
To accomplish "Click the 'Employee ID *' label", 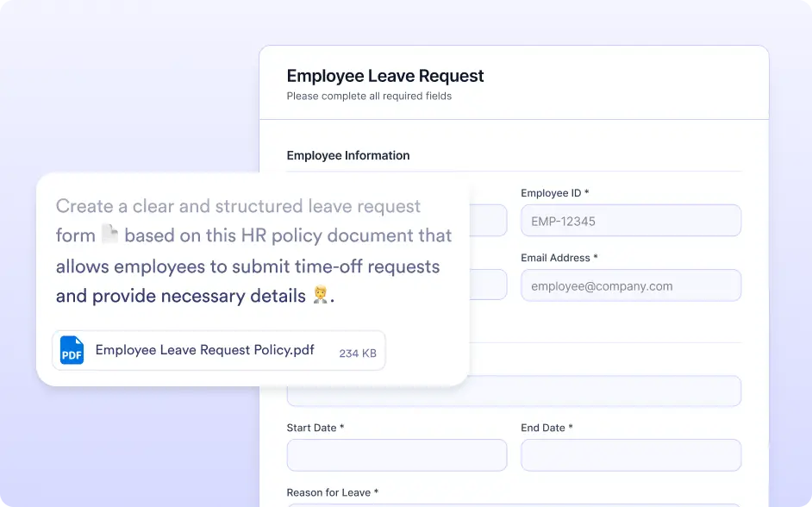I will (554, 193).
